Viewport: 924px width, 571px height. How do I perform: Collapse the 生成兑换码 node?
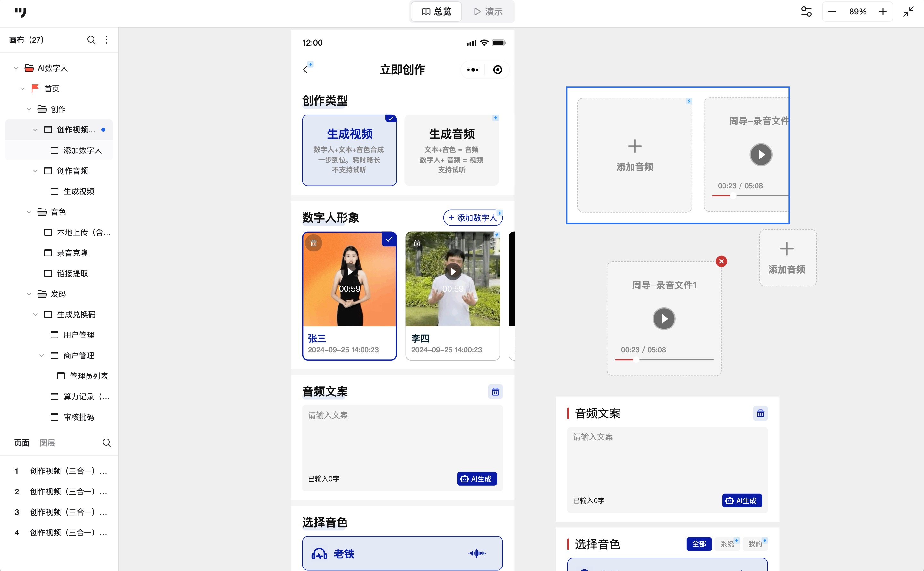35,315
